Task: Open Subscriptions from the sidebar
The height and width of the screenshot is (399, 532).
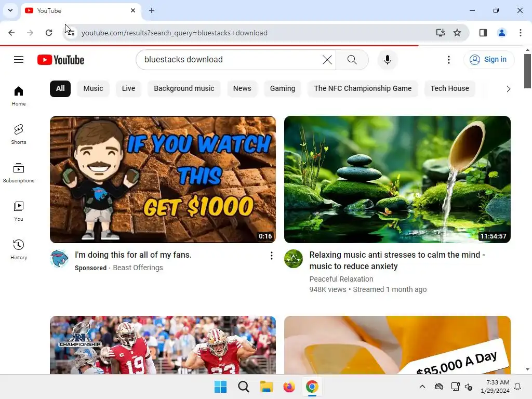Action: (19, 172)
